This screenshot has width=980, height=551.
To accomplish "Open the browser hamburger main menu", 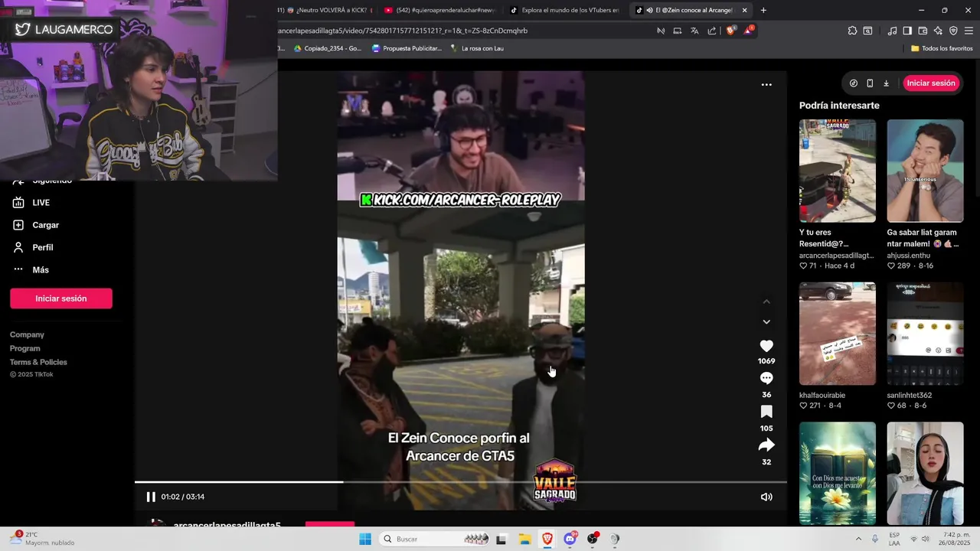I will (x=969, y=31).
